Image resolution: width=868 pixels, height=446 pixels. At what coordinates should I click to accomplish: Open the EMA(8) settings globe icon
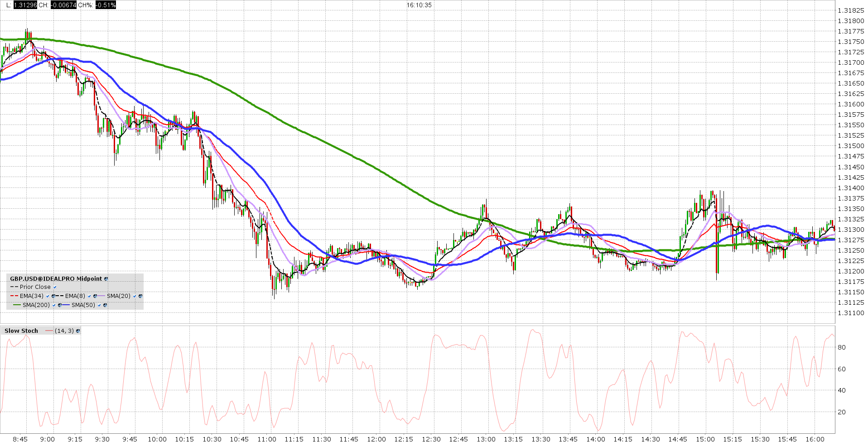[95, 296]
